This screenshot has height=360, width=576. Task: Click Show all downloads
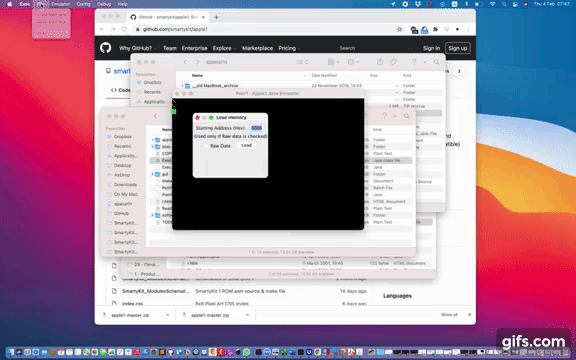[x=449, y=315]
